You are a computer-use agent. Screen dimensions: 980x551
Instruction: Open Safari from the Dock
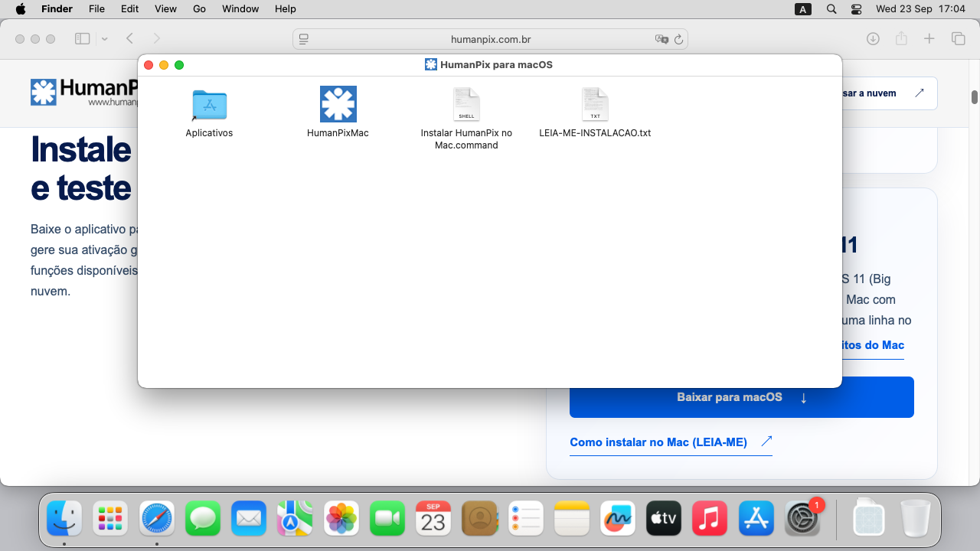tap(157, 520)
